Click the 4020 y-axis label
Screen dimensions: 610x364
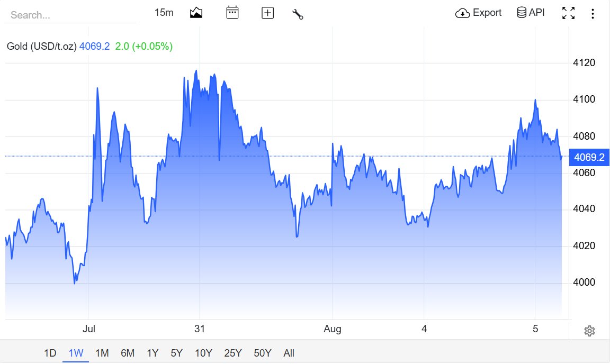pyautogui.click(x=584, y=246)
